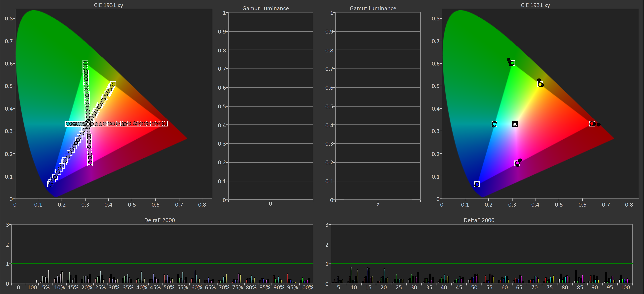
Task: Click yellow secondary target in right CIE chart
Action: [540, 84]
